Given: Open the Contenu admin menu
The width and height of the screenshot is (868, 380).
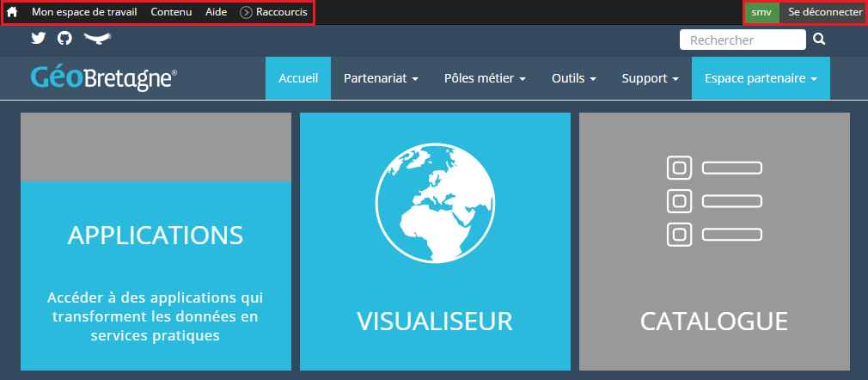Looking at the screenshot, I should click(x=171, y=12).
